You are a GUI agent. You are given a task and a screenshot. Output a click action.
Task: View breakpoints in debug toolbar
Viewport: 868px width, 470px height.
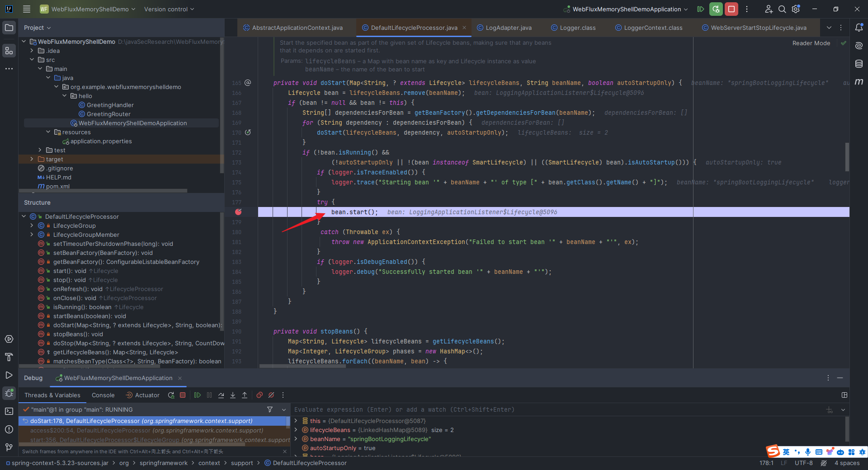tap(259, 395)
